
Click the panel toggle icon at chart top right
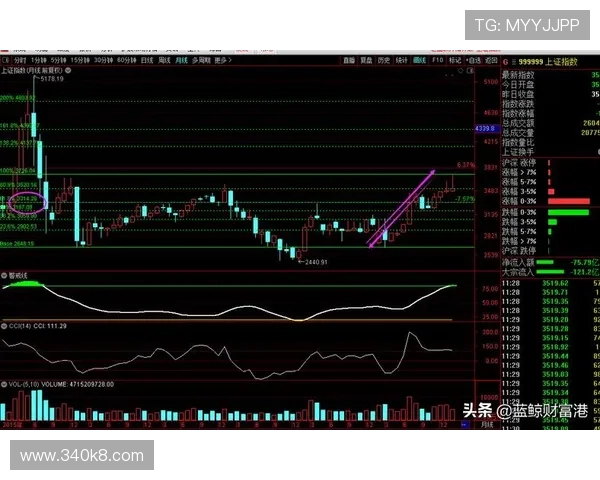click(x=470, y=70)
